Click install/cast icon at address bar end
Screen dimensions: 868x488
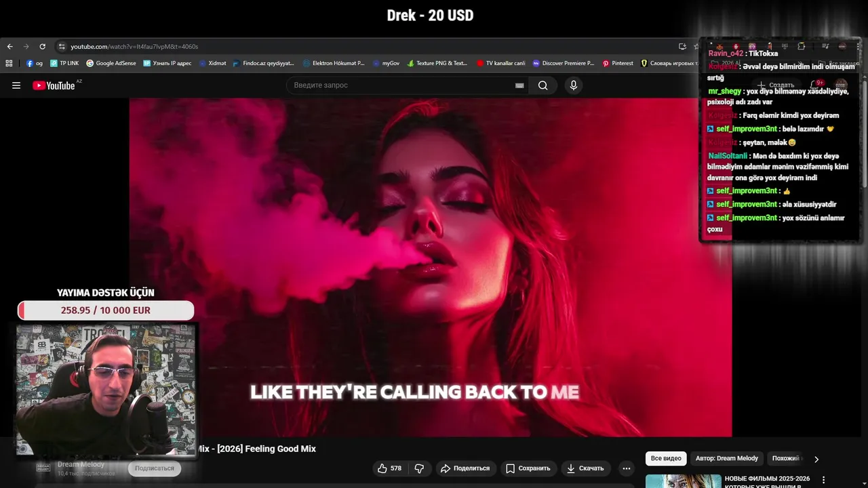click(682, 47)
